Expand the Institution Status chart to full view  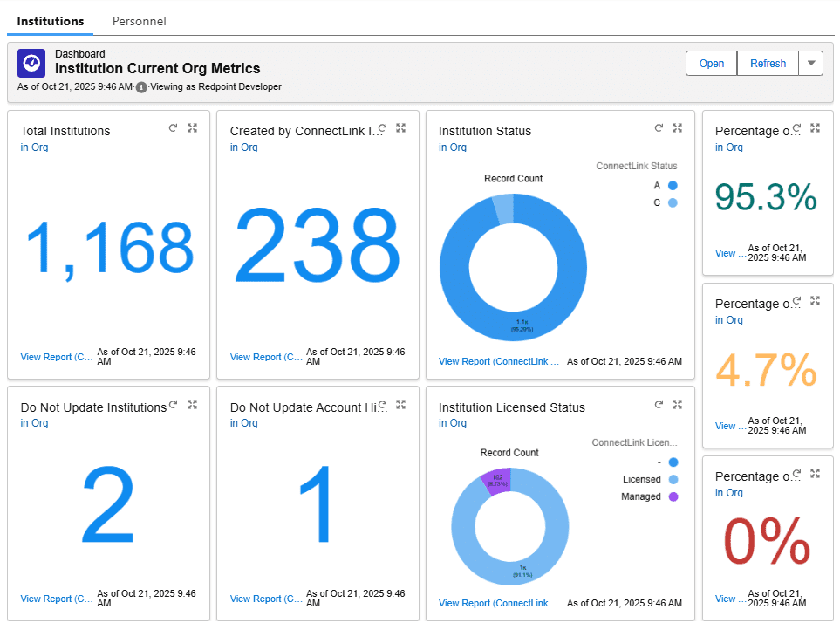(x=677, y=127)
